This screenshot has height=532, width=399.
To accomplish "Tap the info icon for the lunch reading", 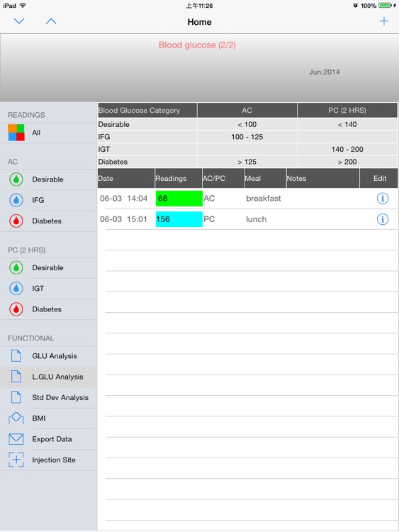I will [x=383, y=219].
